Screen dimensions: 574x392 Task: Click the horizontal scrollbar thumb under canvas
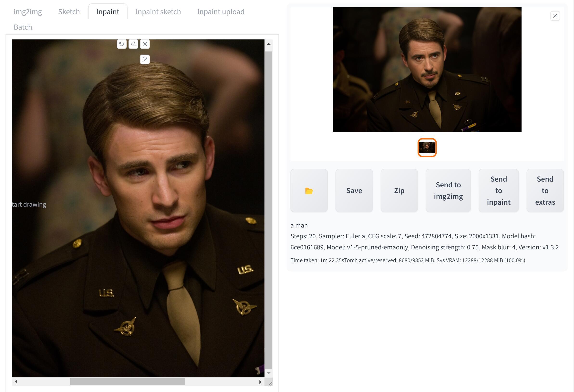pyautogui.click(x=128, y=381)
